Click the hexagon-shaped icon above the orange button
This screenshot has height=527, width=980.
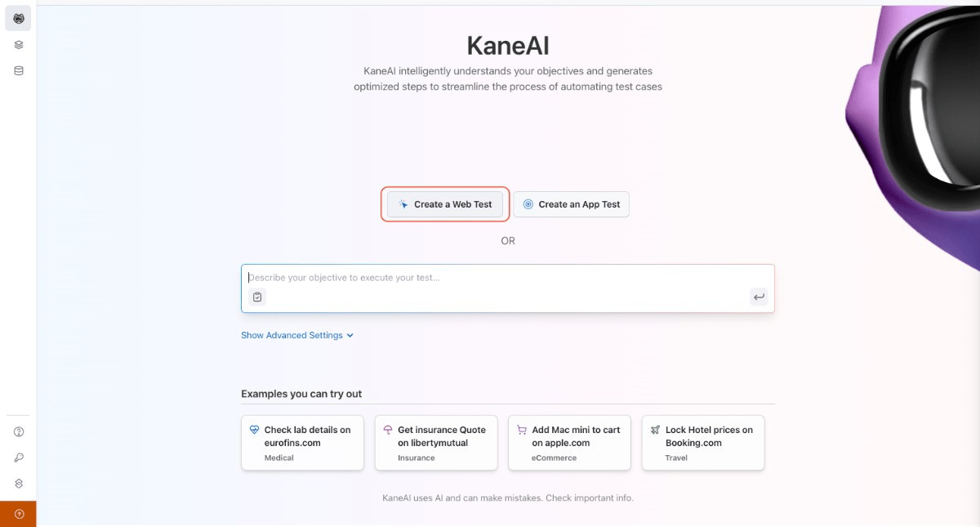[x=19, y=484]
